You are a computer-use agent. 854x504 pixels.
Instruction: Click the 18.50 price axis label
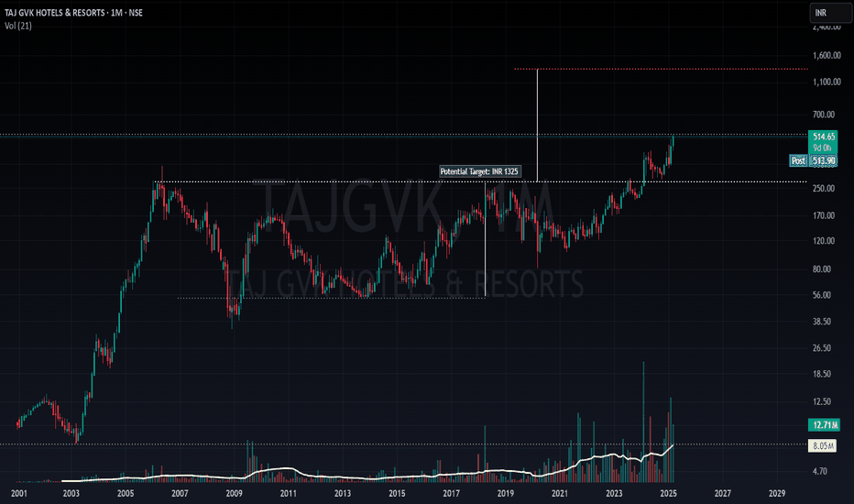tap(822, 374)
